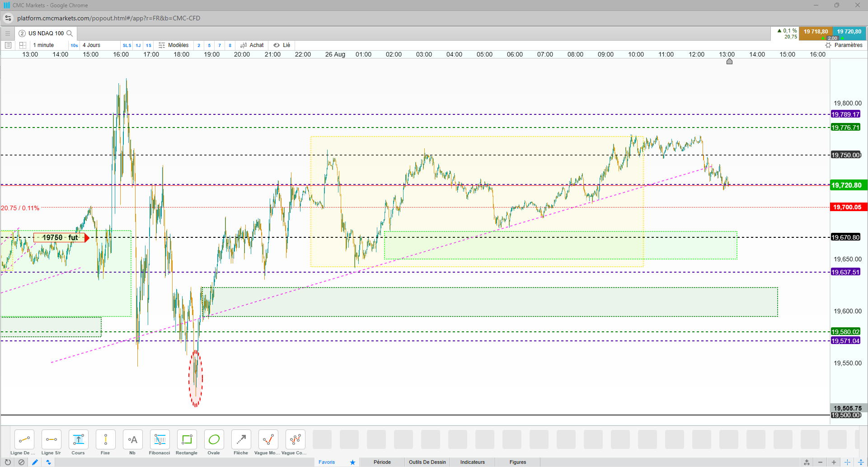Viewport: 868px width, 467px height.
Task: Open the Outils De Dessin tab
Action: coord(427,462)
